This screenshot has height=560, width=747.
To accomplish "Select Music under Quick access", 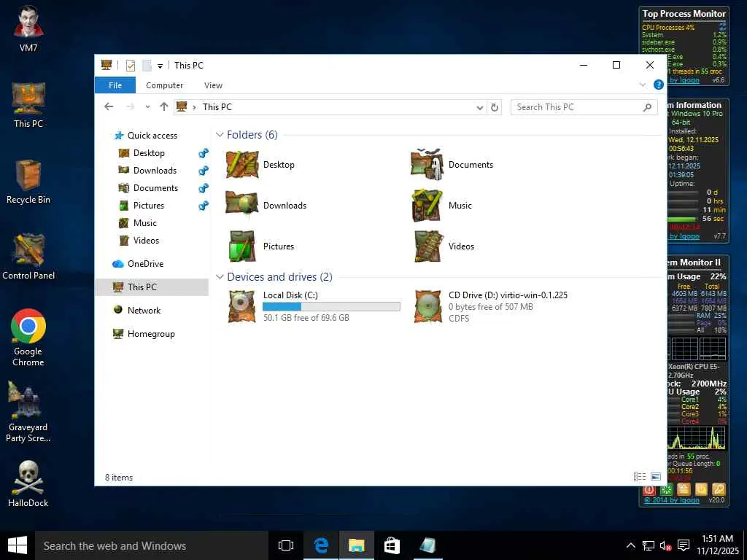I will (x=145, y=223).
